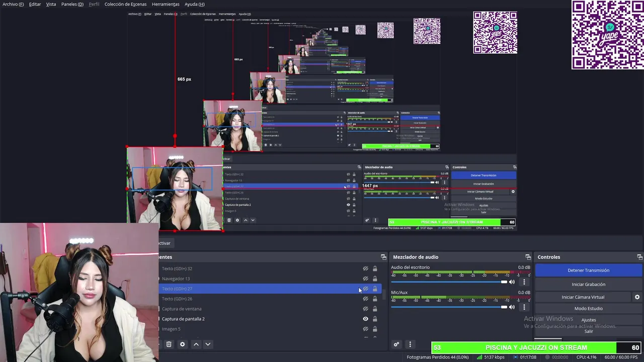
Task: Pop out the sources panel
Action: pos(383,257)
